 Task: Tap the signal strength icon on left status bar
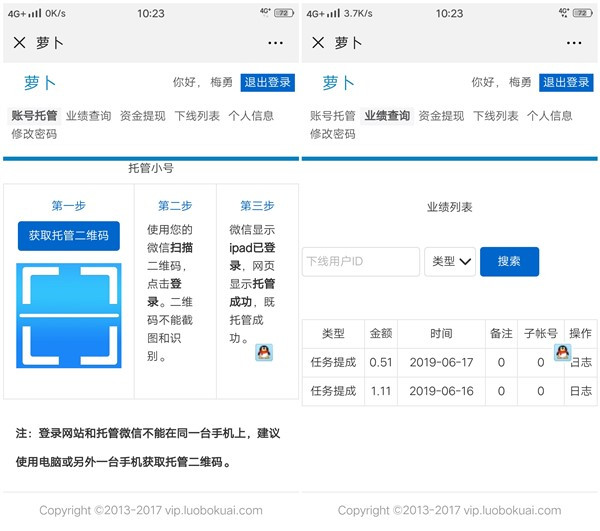(35, 13)
